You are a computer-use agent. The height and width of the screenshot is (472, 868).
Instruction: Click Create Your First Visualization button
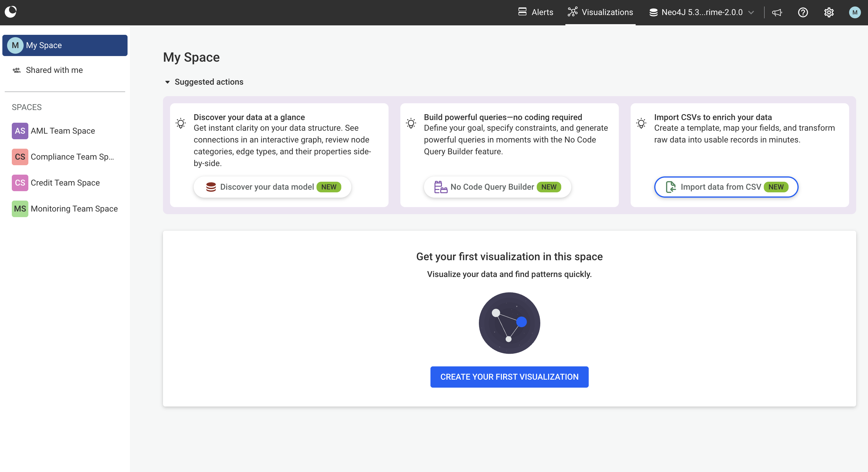pyautogui.click(x=509, y=377)
